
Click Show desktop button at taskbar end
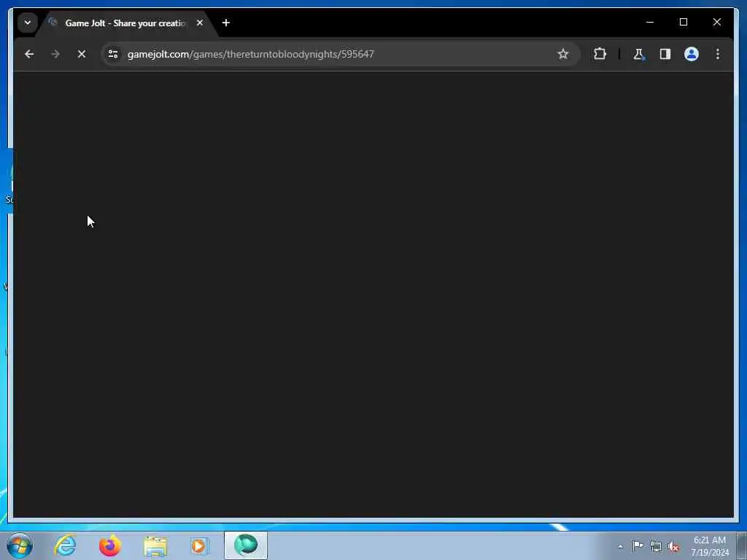[x=742, y=545]
